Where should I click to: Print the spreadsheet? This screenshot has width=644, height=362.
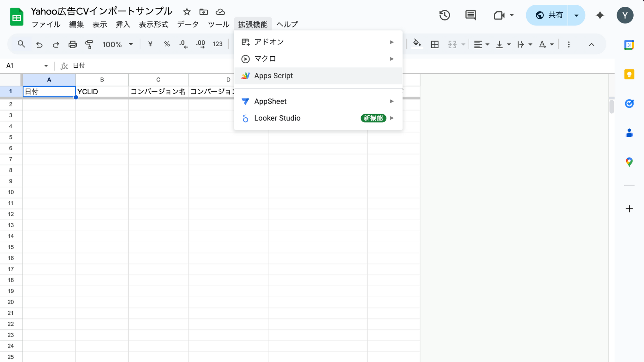pyautogui.click(x=73, y=44)
